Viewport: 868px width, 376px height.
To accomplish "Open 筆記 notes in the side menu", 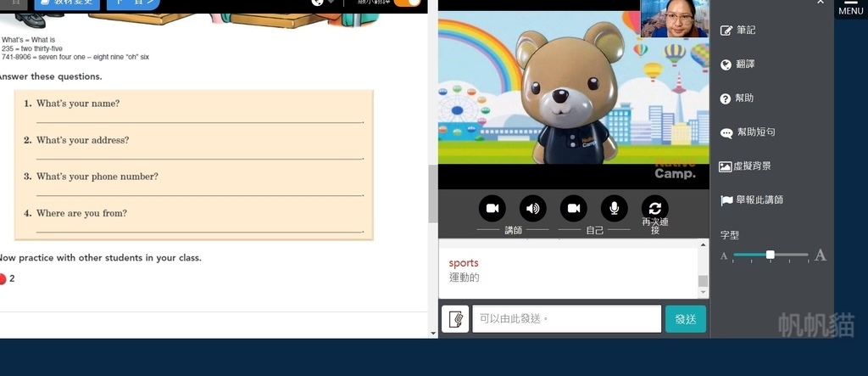I will pos(737,30).
